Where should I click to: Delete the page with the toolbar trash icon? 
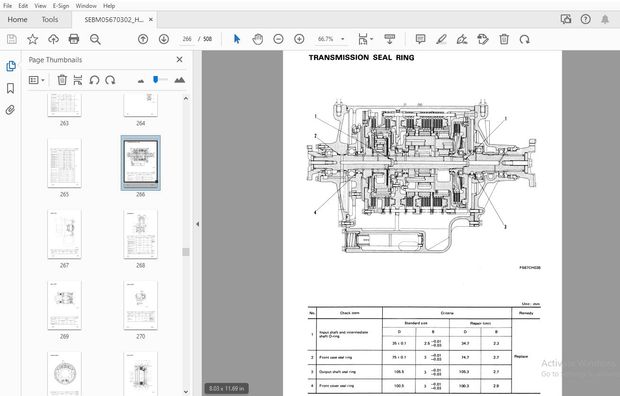tap(504, 39)
